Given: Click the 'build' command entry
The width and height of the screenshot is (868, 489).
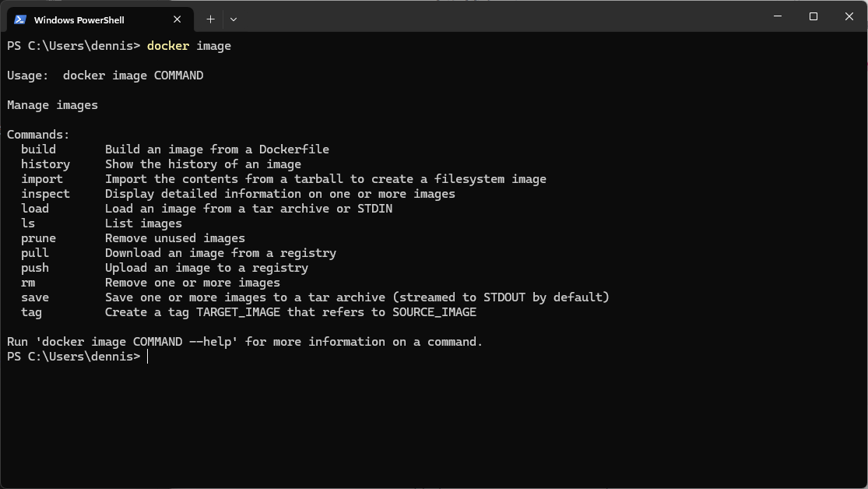Looking at the screenshot, I should [37, 149].
